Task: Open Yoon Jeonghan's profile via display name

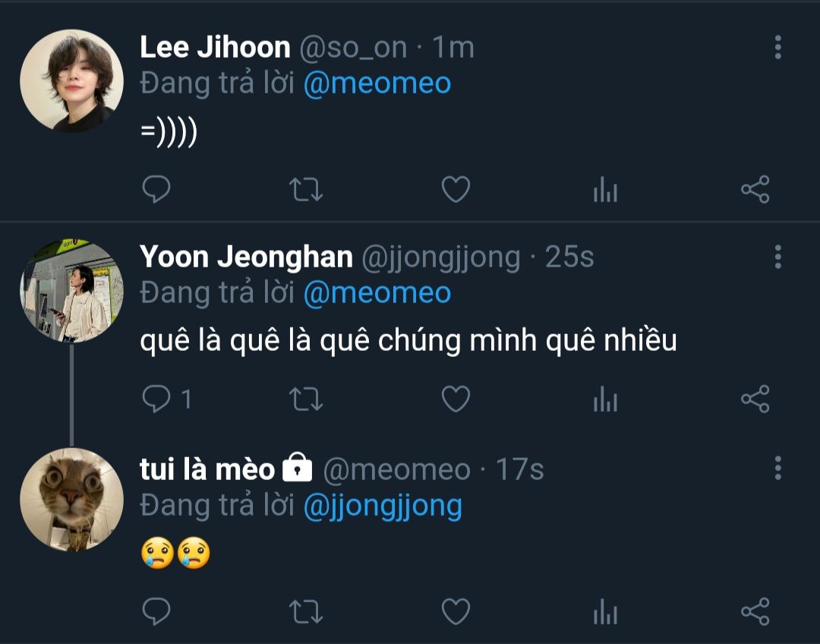Action: (x=246, y=257)
